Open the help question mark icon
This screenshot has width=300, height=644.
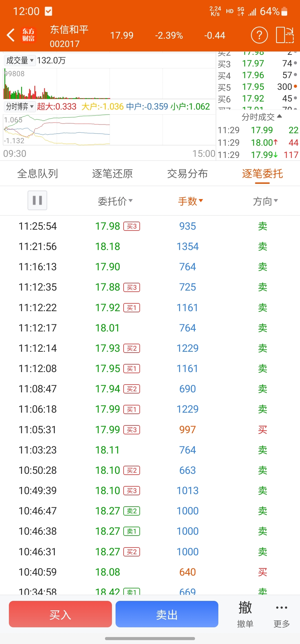[x=259, y=35]
